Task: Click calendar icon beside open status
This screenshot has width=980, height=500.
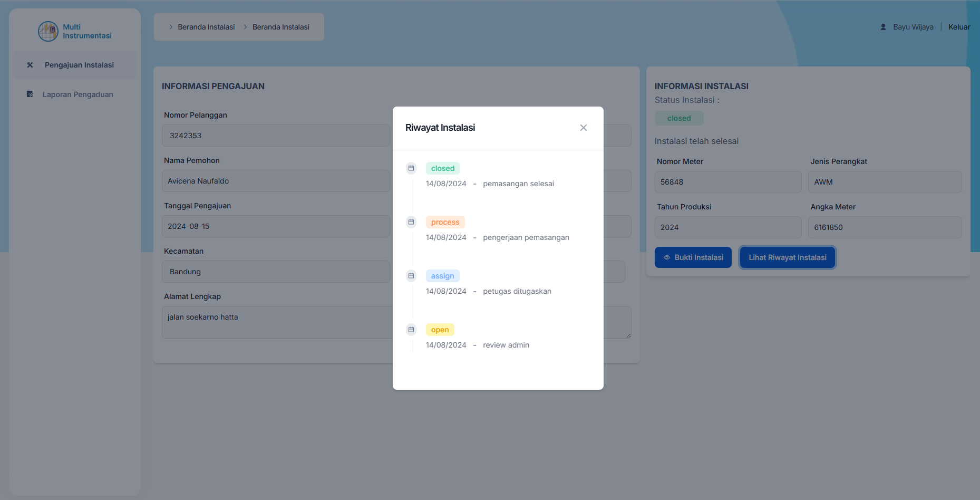Action: pos(411,330)
